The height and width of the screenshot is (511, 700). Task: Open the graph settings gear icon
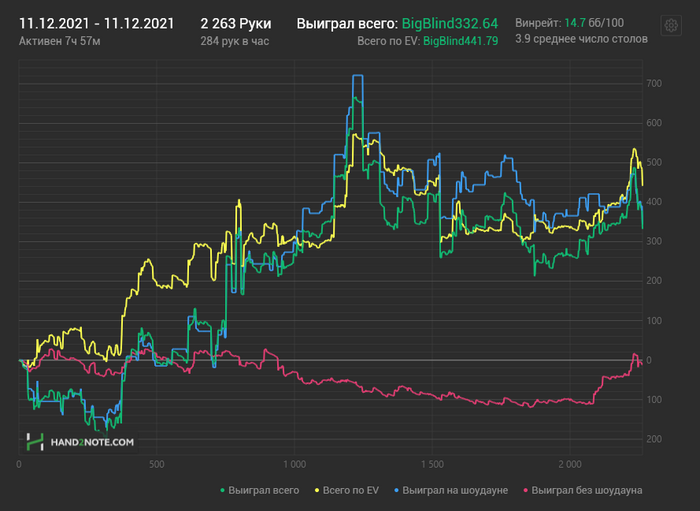671,26
